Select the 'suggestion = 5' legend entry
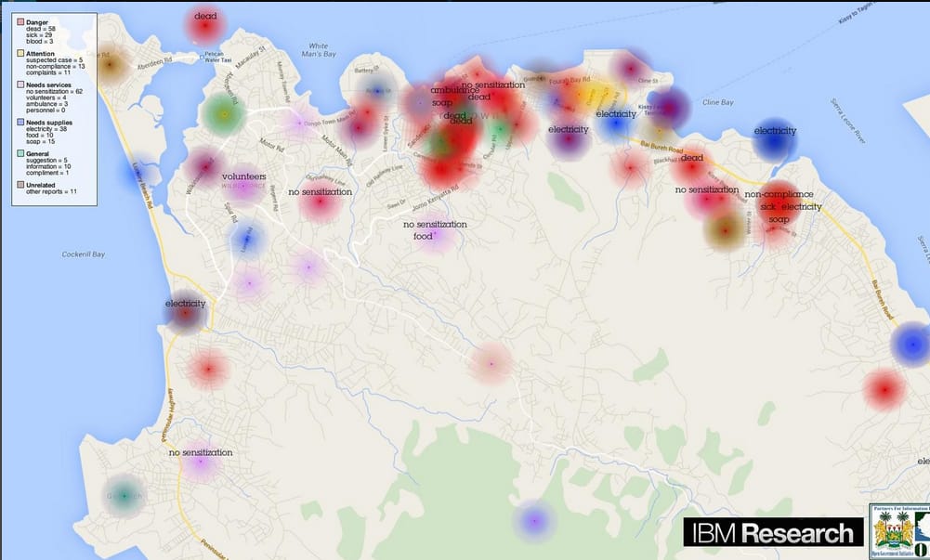The image size is (930, 560). [x=46, y=160]
